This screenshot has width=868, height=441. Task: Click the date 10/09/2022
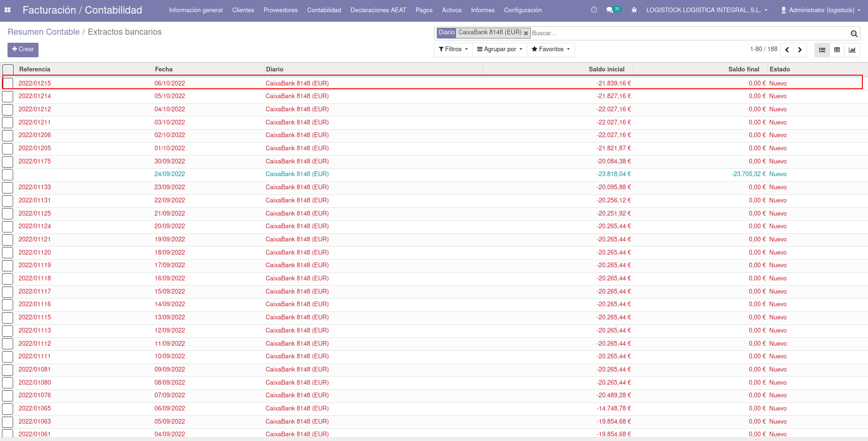pyautogui.click(x=170, y=356)
